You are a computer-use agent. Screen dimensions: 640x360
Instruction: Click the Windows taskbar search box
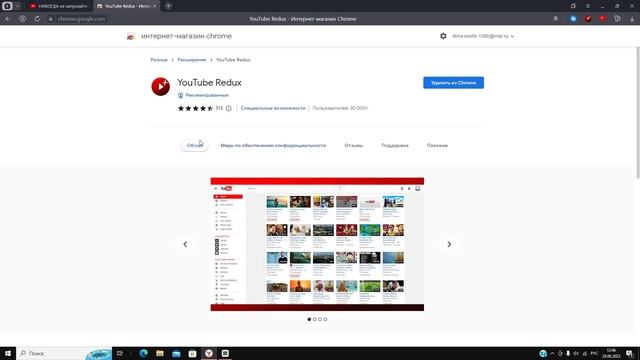tap(64, 353)
